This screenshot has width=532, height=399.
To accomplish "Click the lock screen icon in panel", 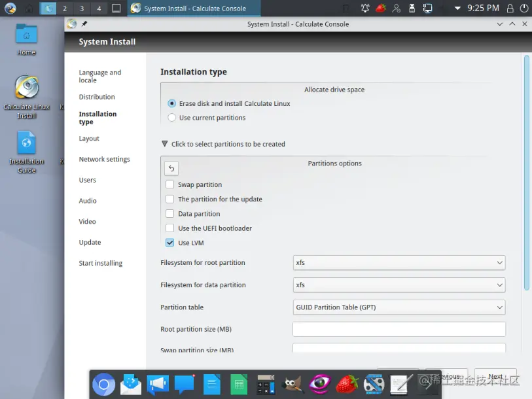I will pos(510,8).
